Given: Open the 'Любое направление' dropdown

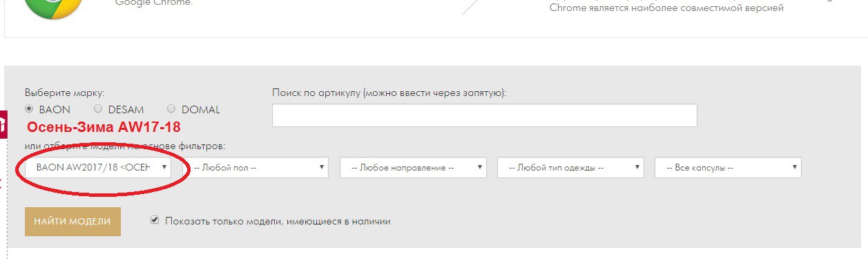Looking at the screenshot, I should tap(413, 167).
